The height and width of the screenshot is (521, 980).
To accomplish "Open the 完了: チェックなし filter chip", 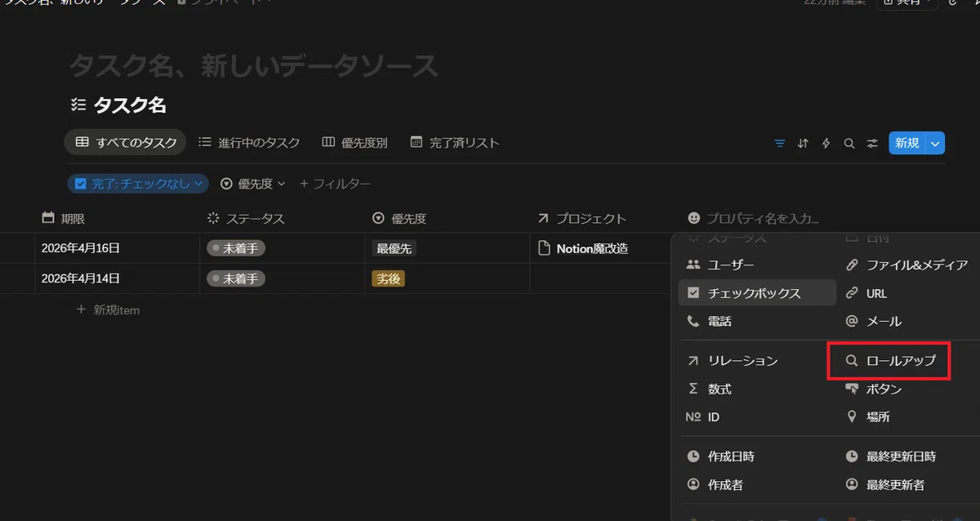I will tap(138, 184).
